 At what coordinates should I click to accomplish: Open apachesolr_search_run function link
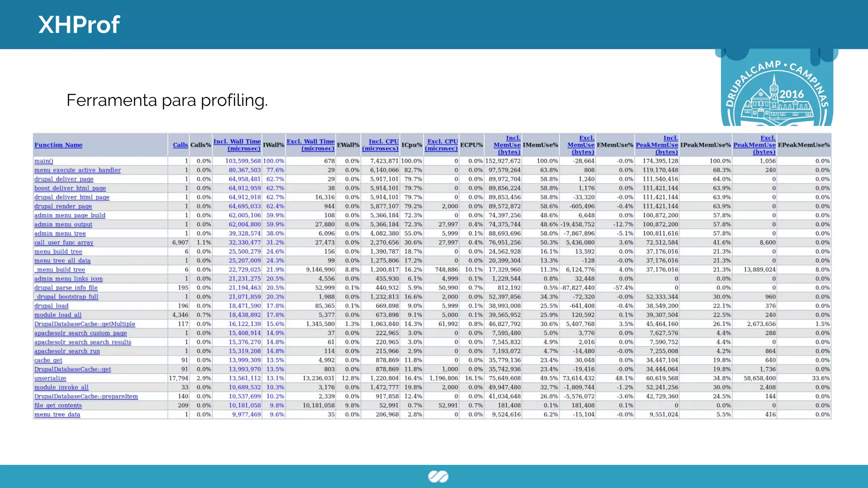(x=67, y=351)
